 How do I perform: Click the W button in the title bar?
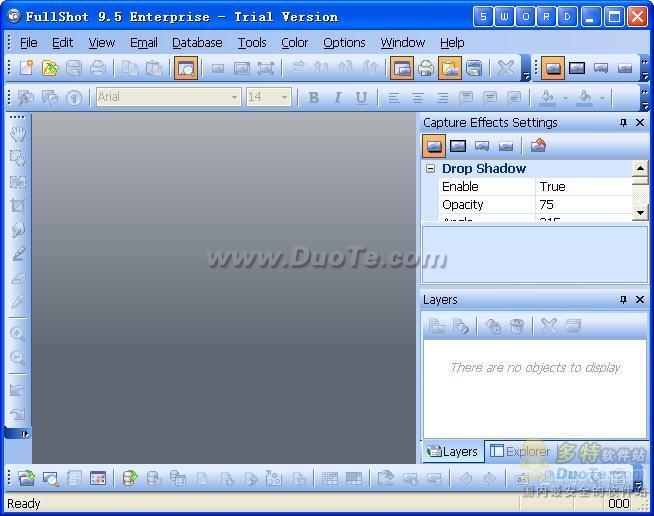click(x=504, y=17)
